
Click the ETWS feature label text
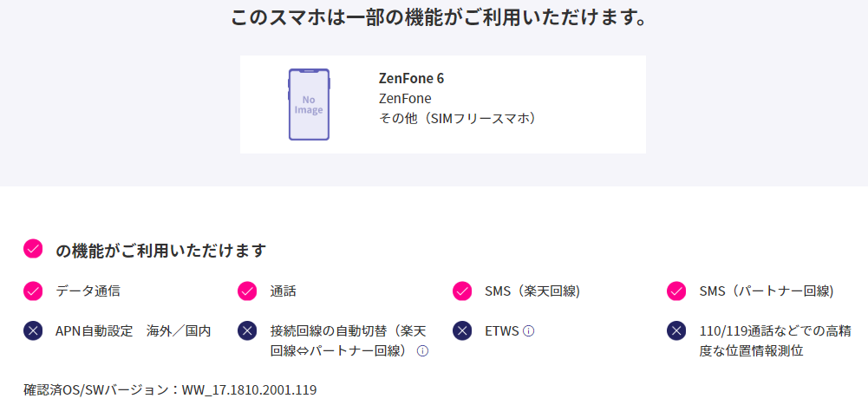click(x=501, y=331)
